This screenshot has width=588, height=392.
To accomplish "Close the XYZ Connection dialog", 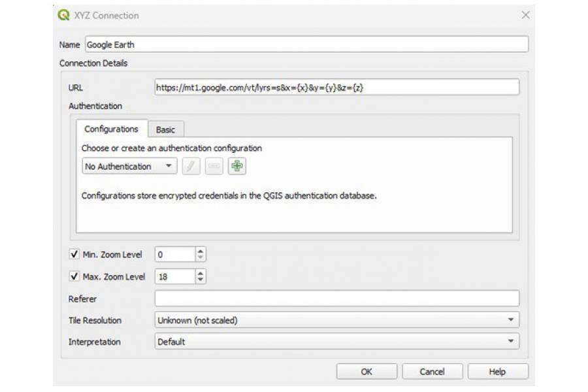I will [x=525, y=15].
